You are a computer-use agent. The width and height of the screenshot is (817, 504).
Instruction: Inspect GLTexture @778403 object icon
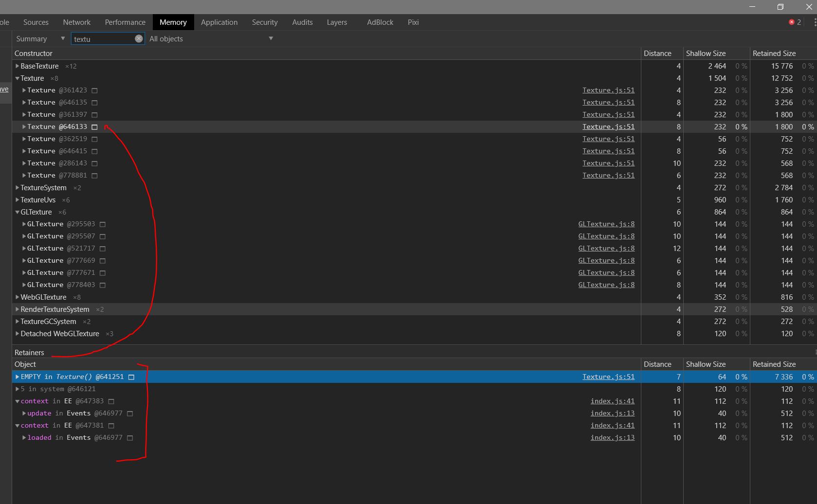pyautogui.click(x=103, y=285)
